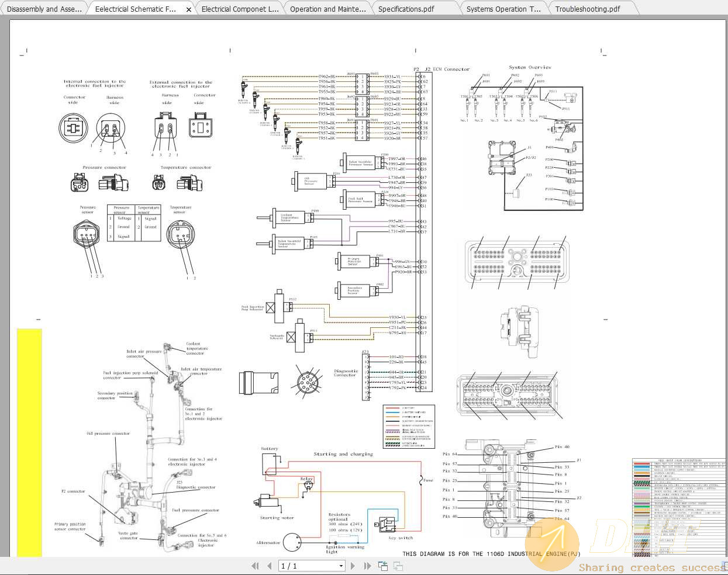
Task: Advance to the next page
Action: click(x=353, y=566)
